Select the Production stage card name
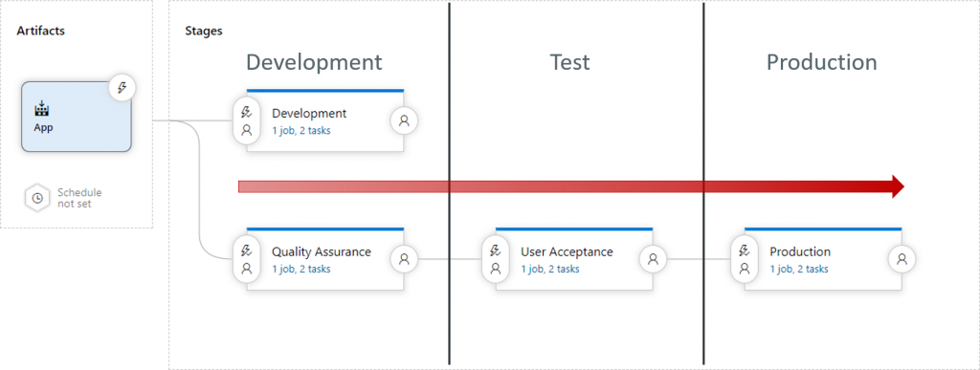980x370 pixels. (x=800, y=252)
